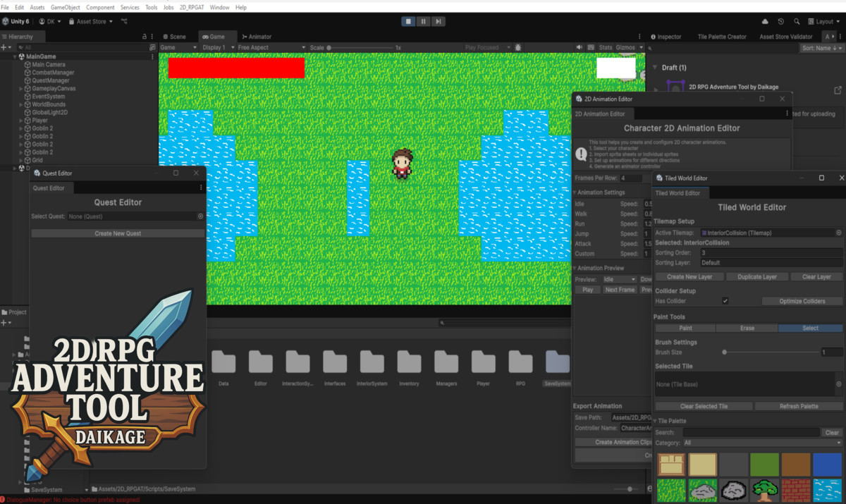Click the Optimize Colliders button
This screenshot has height=504, width=846.
[x=802, y=301]
